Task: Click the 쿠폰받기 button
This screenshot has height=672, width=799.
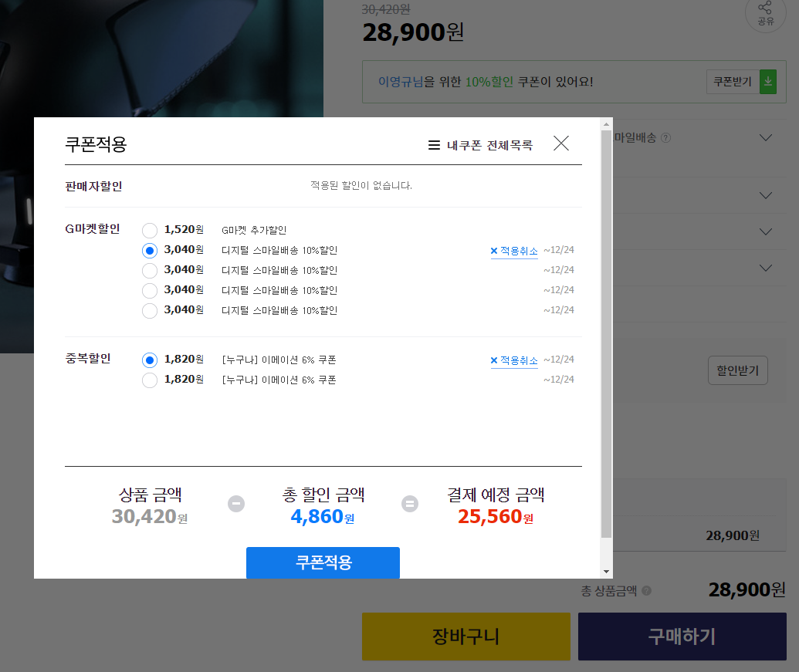Action: pos(733,82)
